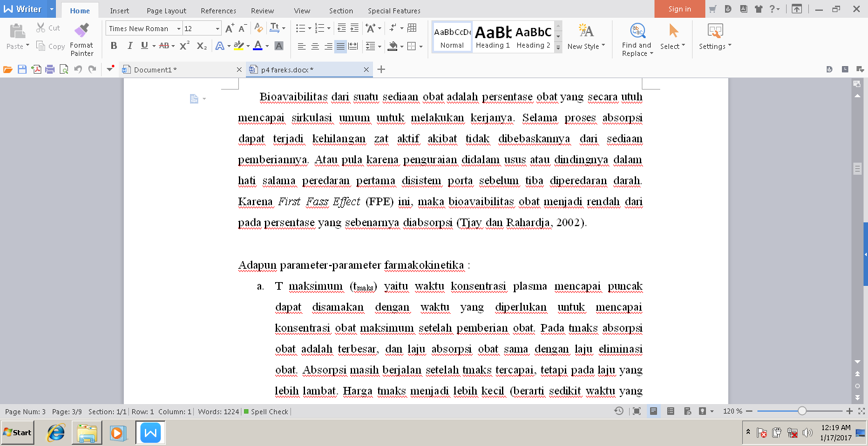Increase indent of paragraph
Image resolution: width=868 pixels, height=446 pixels.
pyautogui.click(x=355, y=29)
